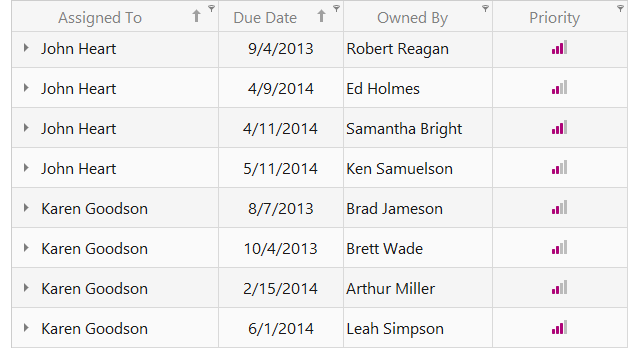
Task: Open filter icon on Due Date column
Action: (x=336, y=9)
